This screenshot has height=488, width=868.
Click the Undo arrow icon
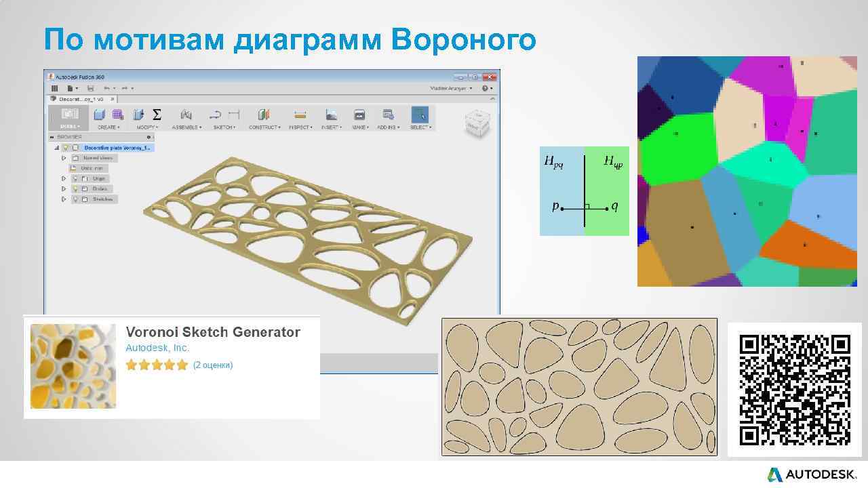coord(106,89)
